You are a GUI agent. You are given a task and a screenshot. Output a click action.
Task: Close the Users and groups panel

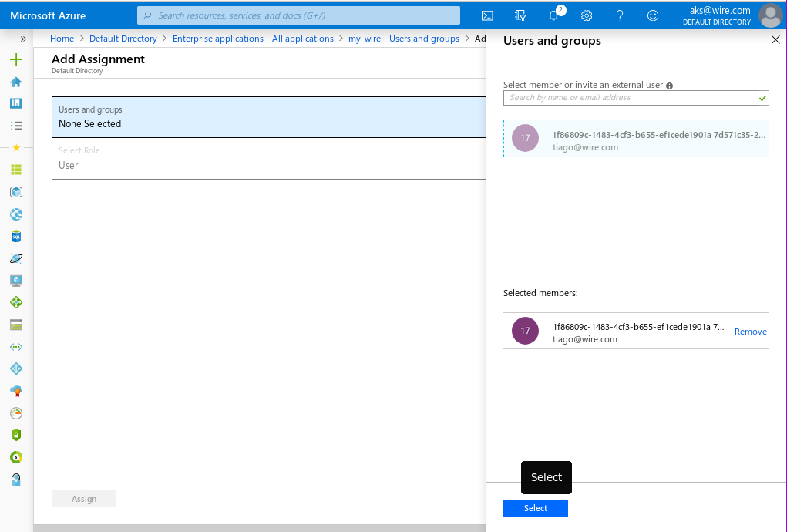pyautogui.click(x=775, y=40)
